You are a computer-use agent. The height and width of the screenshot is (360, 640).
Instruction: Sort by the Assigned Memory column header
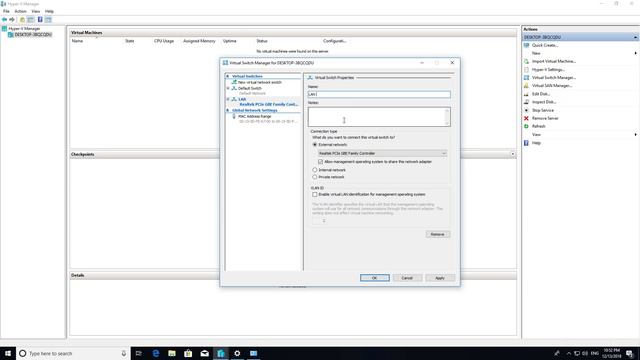[x=199, y=41]
